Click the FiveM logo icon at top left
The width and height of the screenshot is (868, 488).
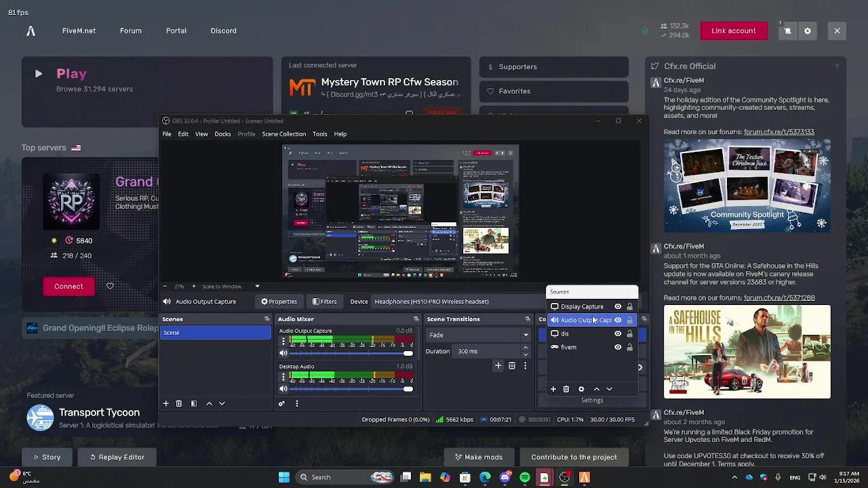click(31, 30)
